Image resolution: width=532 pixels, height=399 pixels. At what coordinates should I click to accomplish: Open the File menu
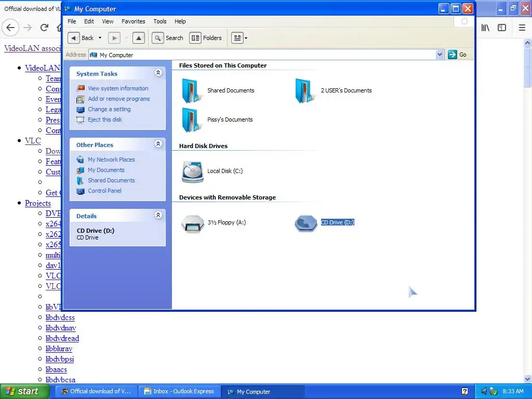click(x=72, y=21)
